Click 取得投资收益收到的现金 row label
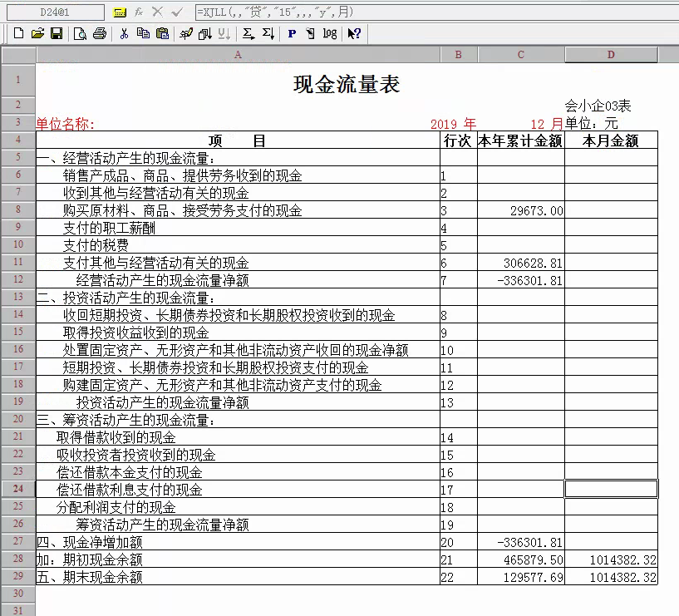 (x=135, y=333)
